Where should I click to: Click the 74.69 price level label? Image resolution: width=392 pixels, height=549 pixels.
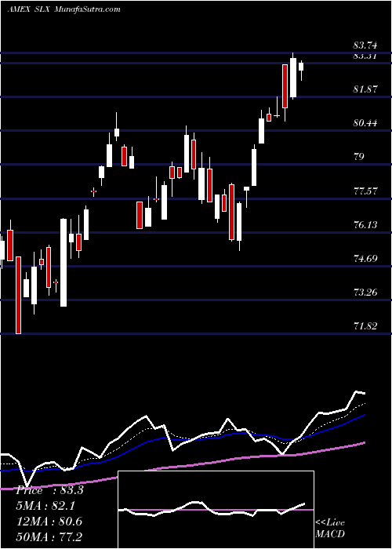(365, 259)
